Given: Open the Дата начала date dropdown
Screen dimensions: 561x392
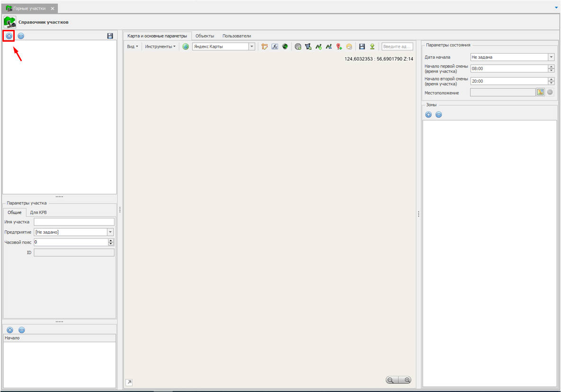Looking at the screenshot, I should pos(551,57).
